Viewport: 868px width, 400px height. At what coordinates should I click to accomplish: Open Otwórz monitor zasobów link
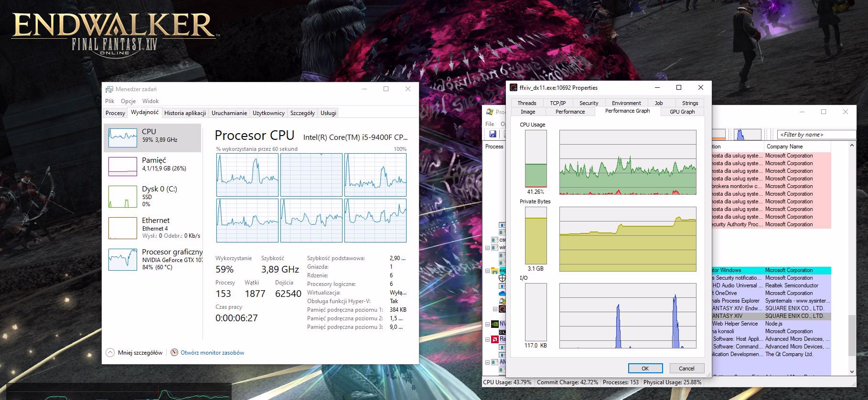212,353
